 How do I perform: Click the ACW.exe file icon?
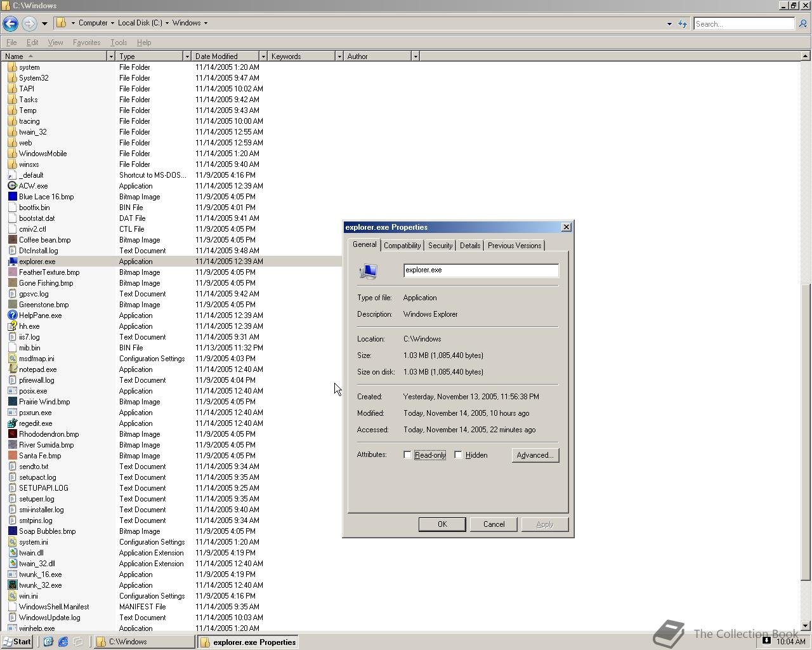click(x=12, y=186)
